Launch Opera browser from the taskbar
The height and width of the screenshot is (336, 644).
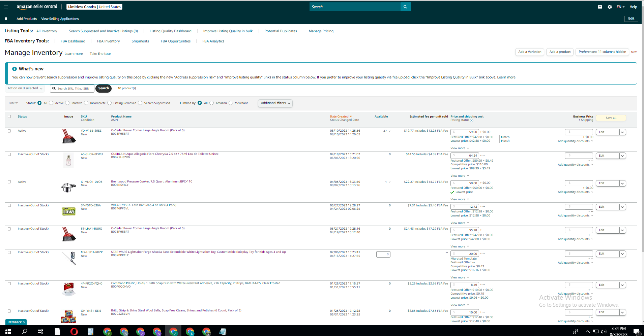74,332
